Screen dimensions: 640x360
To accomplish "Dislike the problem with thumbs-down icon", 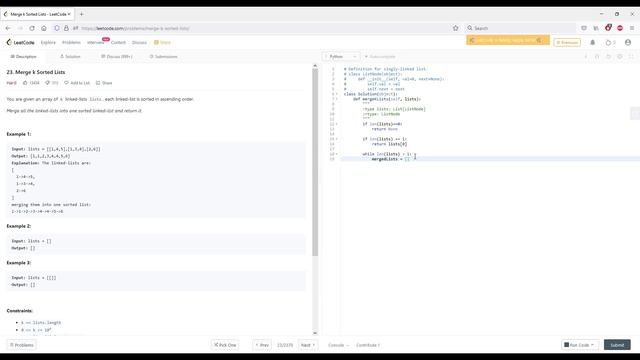I will click(47, 83).
